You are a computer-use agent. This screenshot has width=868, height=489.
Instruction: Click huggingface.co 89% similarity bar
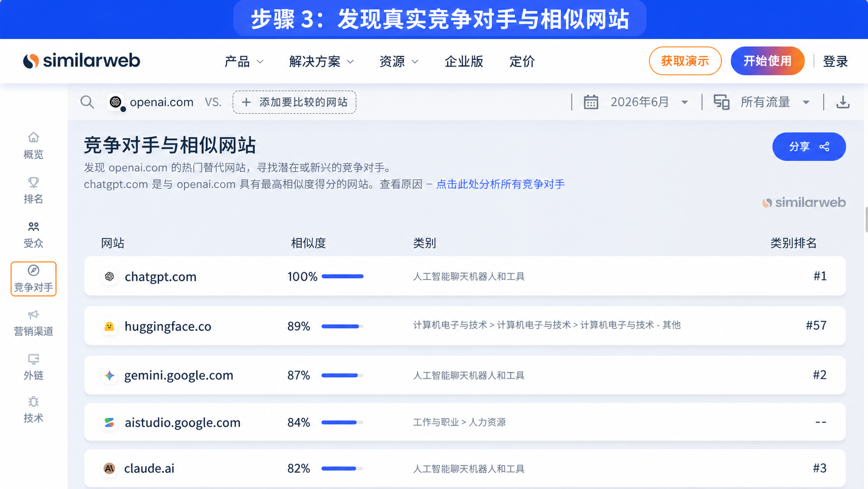[x=343, y=326]
